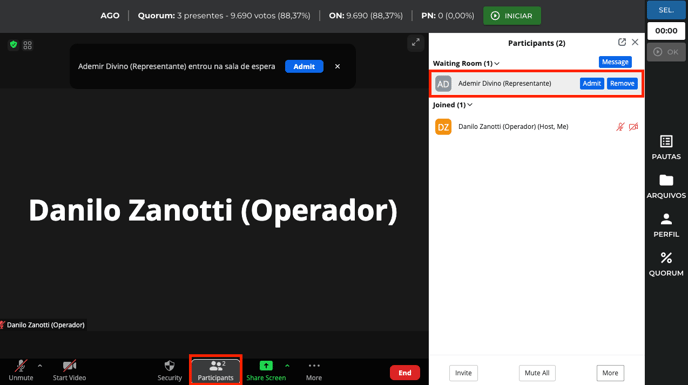Image resolution: width=688 pixels, height=385 pixels.
Task: Open the PAUTAS panel
Action: click(x=666, y=148)
